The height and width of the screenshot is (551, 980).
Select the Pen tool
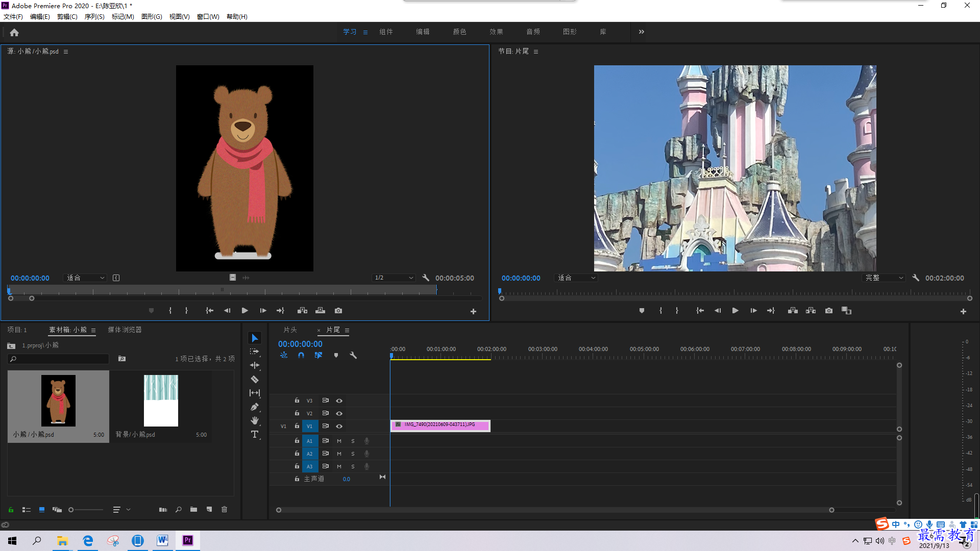click(255, 407)
